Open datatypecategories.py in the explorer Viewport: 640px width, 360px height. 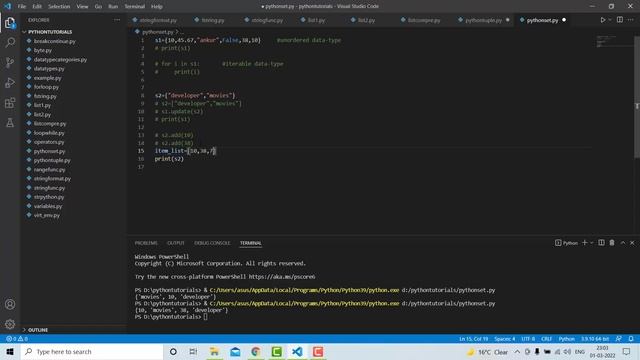click(x=60, y=60)
